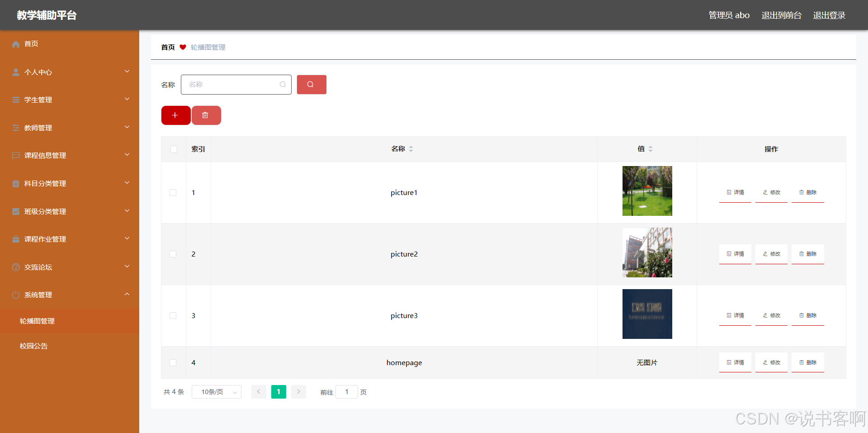Click 删除 button for picture1
This screenshot has height=433, width=868.
pos(808,193)
